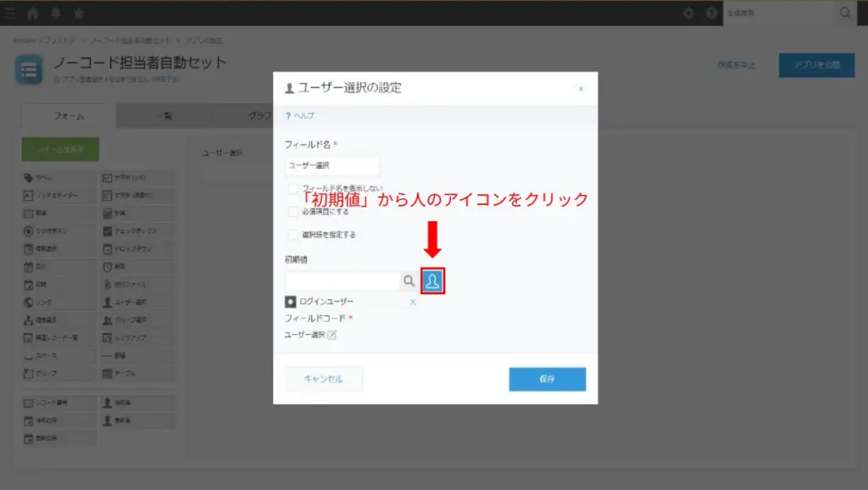
Task: Remove the login user default value tag
Action: pyautogui.click(x=413, y=301)
